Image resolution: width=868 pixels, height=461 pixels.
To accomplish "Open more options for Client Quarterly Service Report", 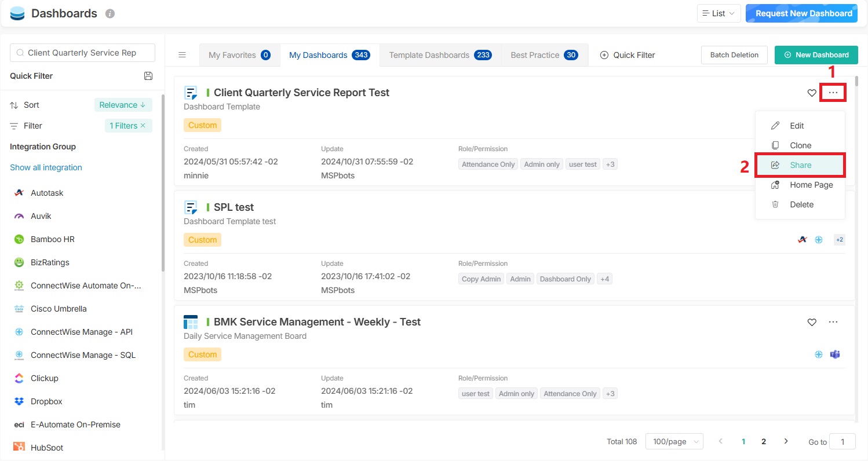I will tap(833, 93).
